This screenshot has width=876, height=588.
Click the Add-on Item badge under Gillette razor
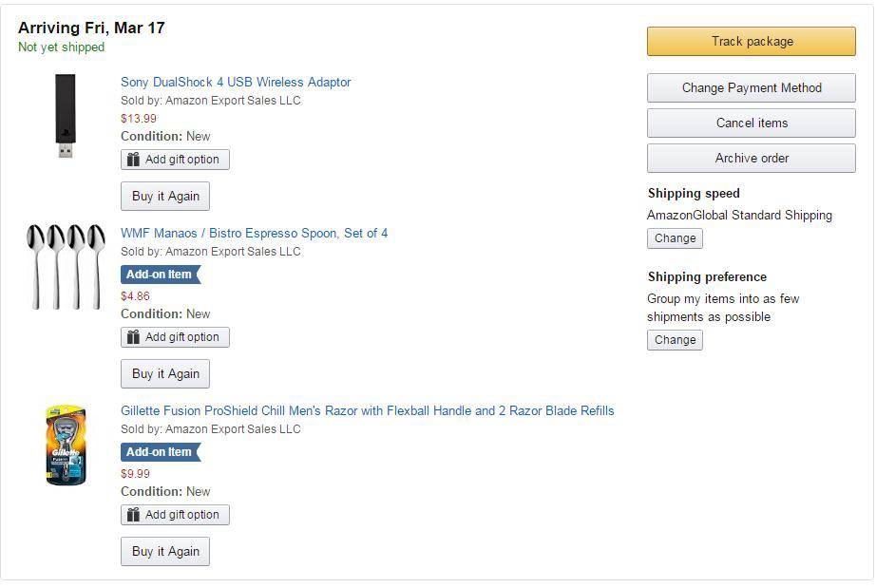coord(160,452)
